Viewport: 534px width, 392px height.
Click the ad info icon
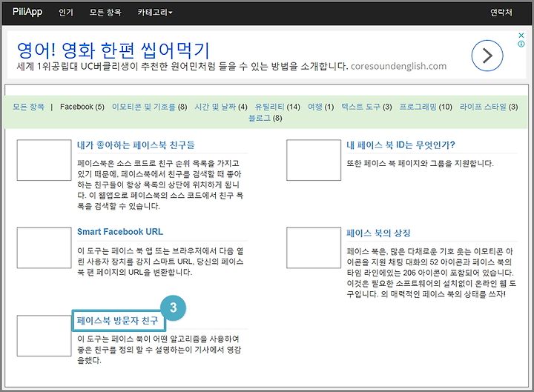click(521, 44)
